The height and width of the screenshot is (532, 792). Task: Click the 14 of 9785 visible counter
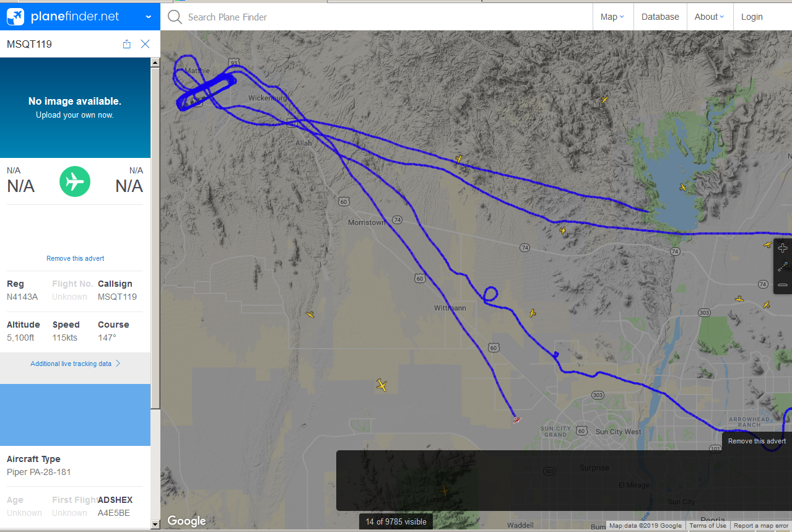[x=396, y=521]
